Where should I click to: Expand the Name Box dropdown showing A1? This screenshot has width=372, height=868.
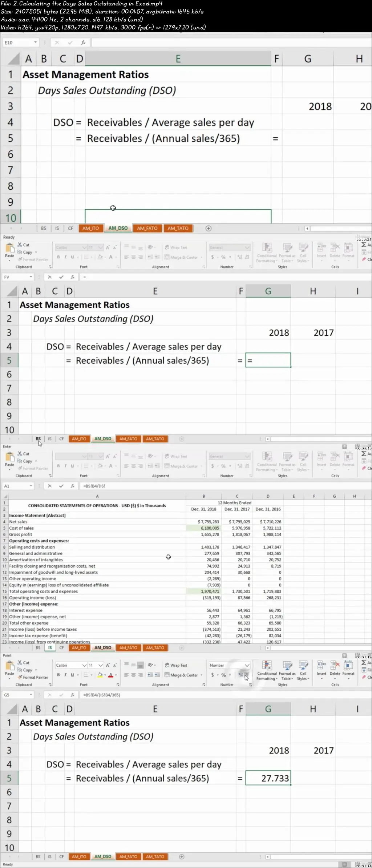(x=31, y=486)
